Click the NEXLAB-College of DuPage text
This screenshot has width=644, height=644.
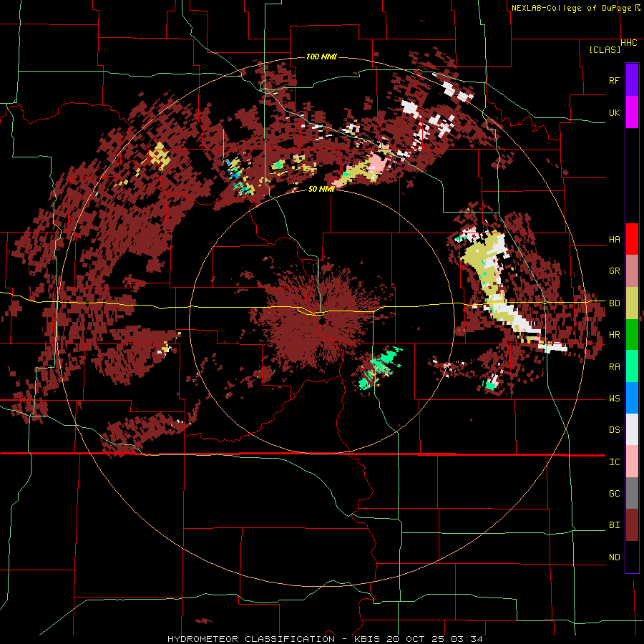pyautogui.click(x=572, y=8)
